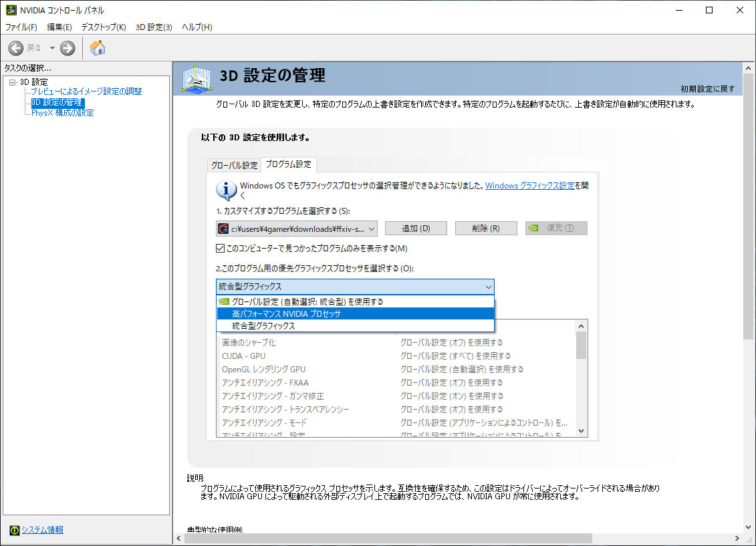
Task: Click the 復元 (T) button
Action: tap(556, 229)
